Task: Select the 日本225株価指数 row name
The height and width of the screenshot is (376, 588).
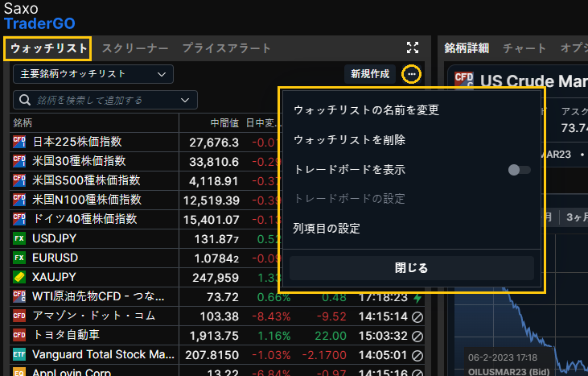Action: coord(77,142)
